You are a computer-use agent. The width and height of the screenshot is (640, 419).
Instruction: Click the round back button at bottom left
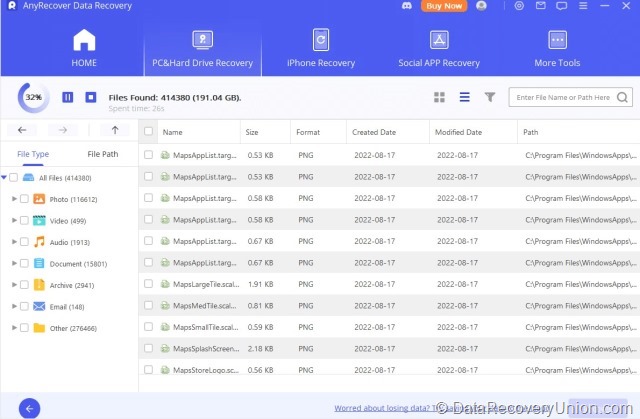click(29, 408)
